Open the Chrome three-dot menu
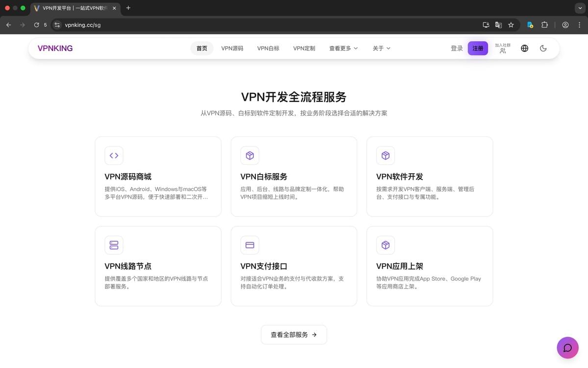 tap(579, 25)
